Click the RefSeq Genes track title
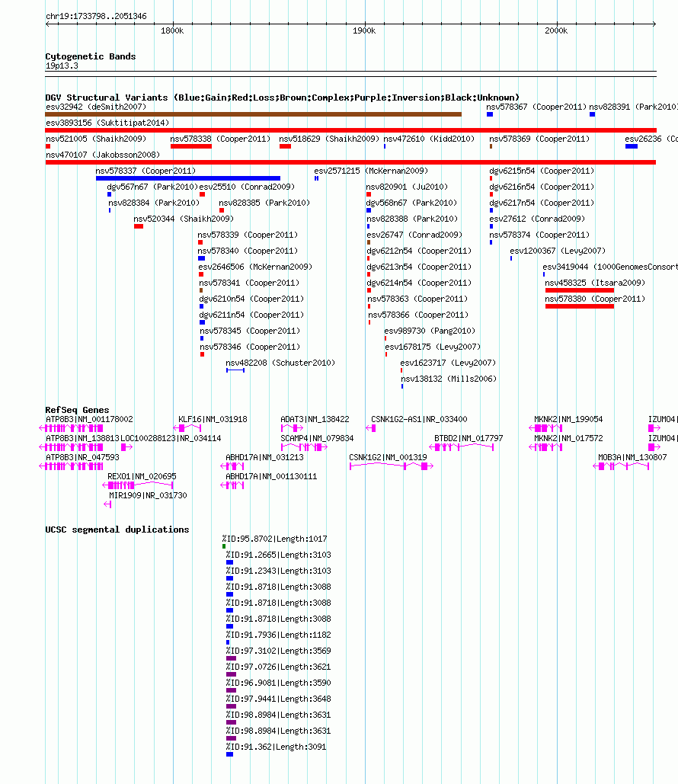 (x=77, y=410)
